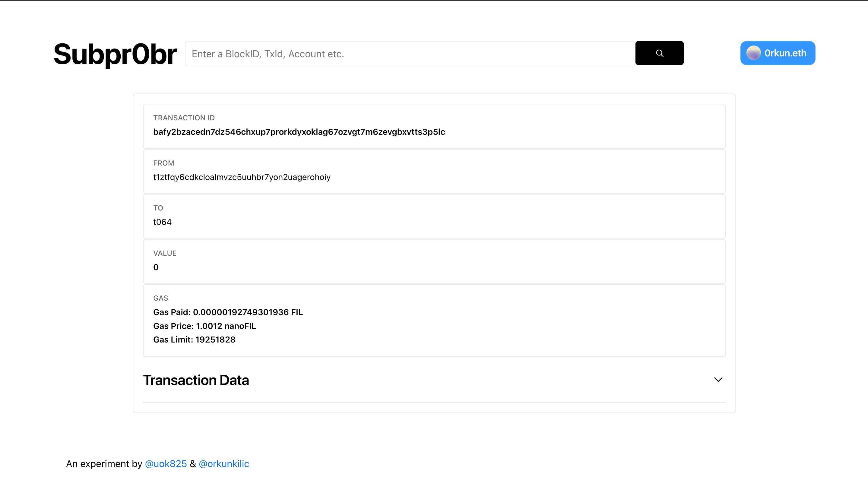
Task: Click the GAS label
Action: tap(160, 298)
